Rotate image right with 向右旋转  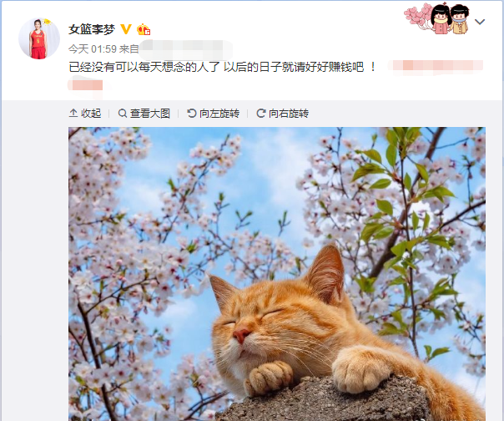[x=283, y=114]
